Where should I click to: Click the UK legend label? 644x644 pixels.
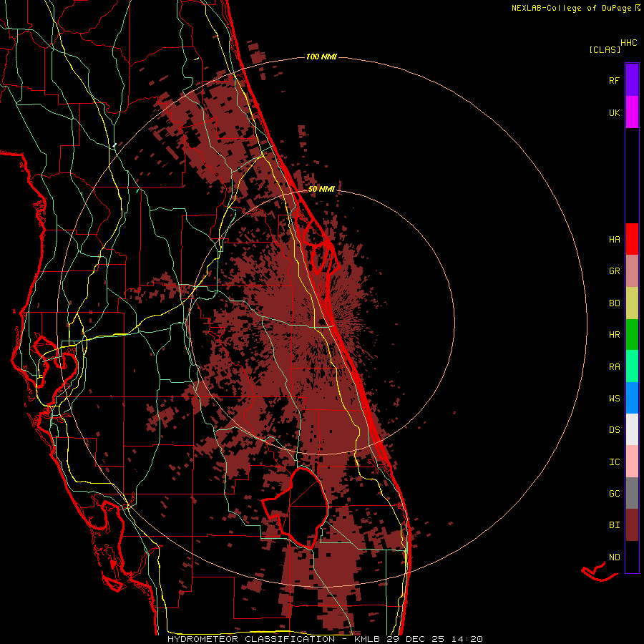tap(615, 112)
